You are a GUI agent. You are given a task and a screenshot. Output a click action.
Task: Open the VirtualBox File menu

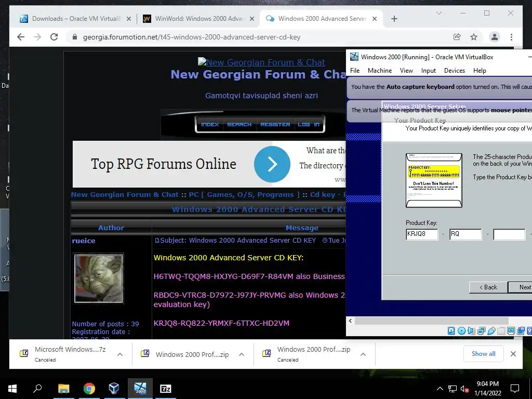point(355,71)
